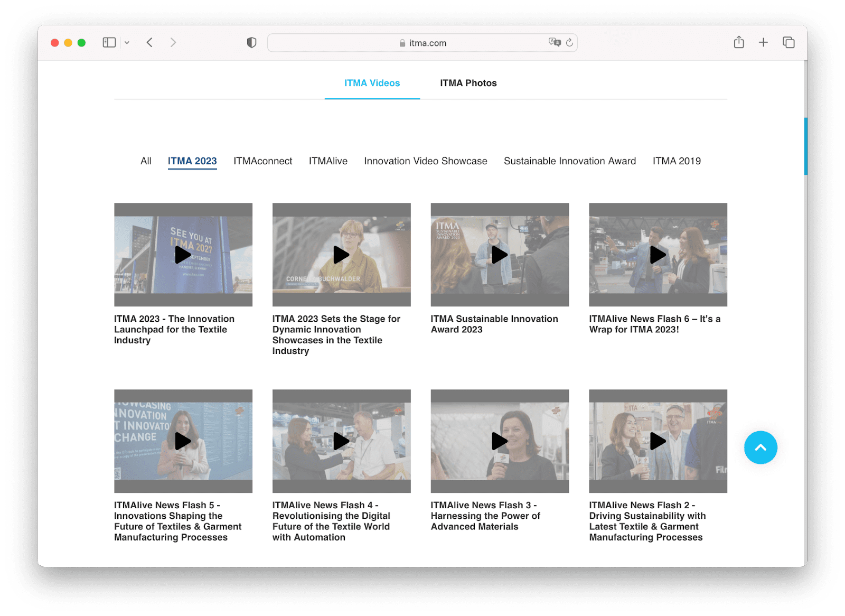Open the privacy shield report icon
This screenshot has height=616, width=845.
coord(251,43)
